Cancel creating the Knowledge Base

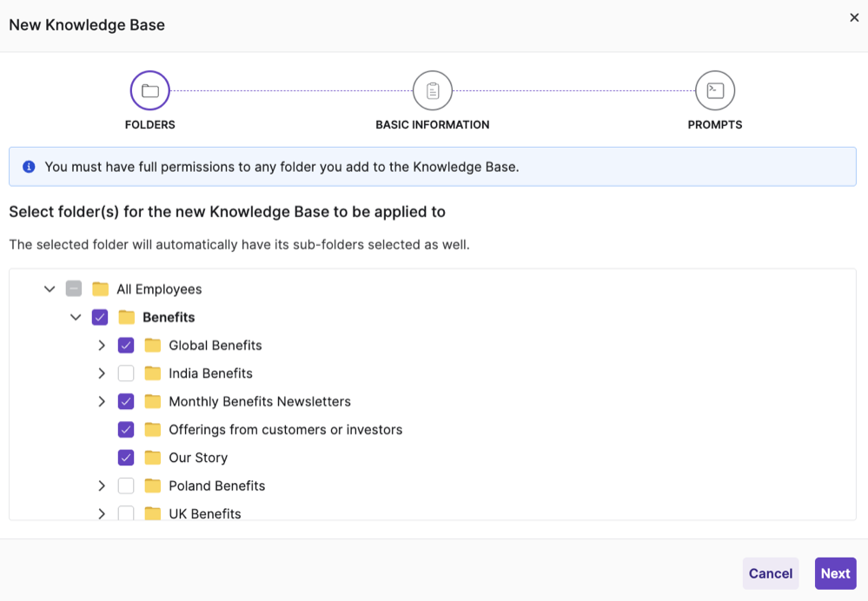(x=770, y=573)
